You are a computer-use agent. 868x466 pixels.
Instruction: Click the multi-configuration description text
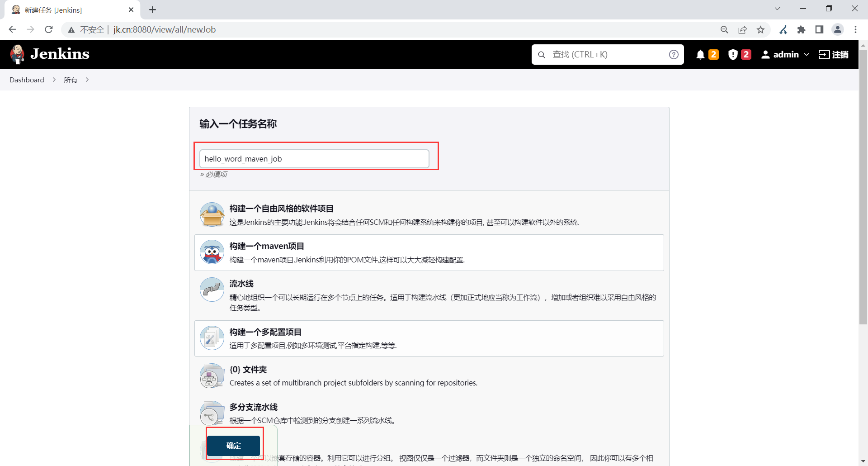pyautogui.click(x=313, y=345)
